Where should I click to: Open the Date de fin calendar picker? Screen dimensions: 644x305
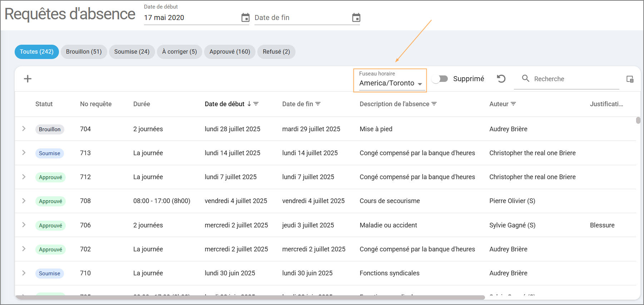pyautogui.click(x=356, y=18)
